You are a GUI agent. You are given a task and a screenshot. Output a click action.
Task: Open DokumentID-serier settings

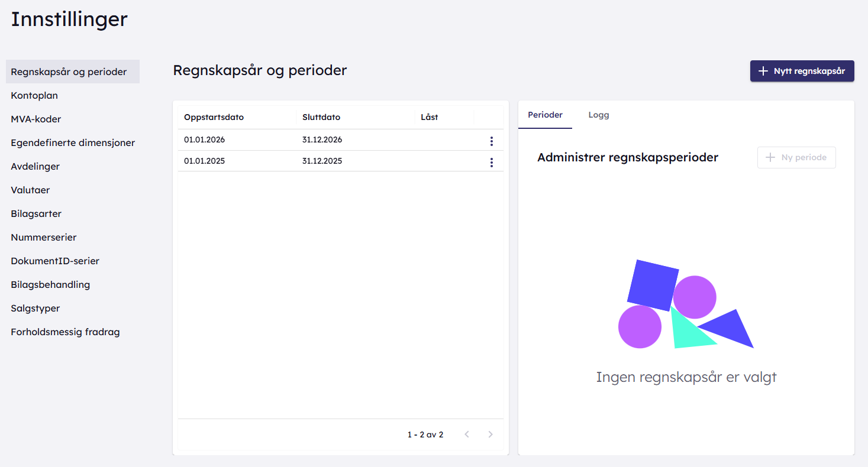point(55,261)
